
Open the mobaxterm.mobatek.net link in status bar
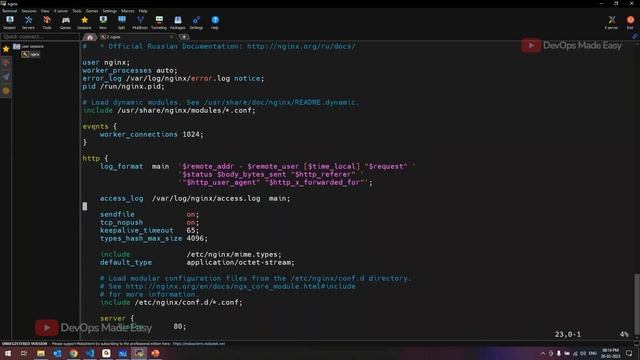(199, 344)
